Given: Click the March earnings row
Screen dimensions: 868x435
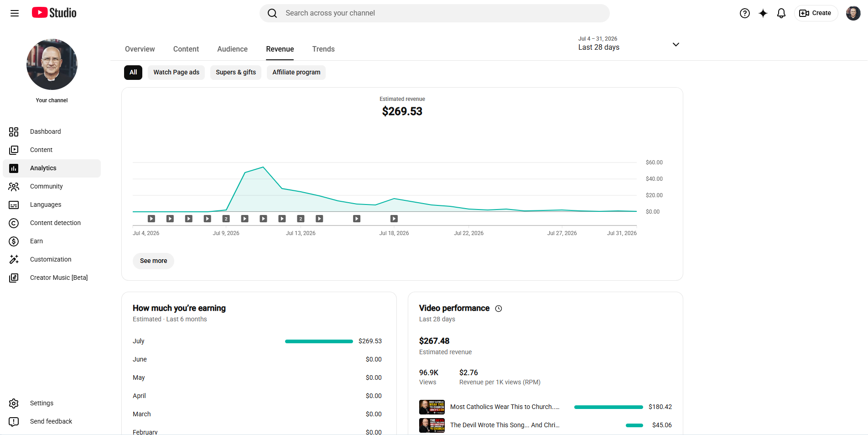Looking at the screenshot, I should pyautogui.click(x=257, y=414).
